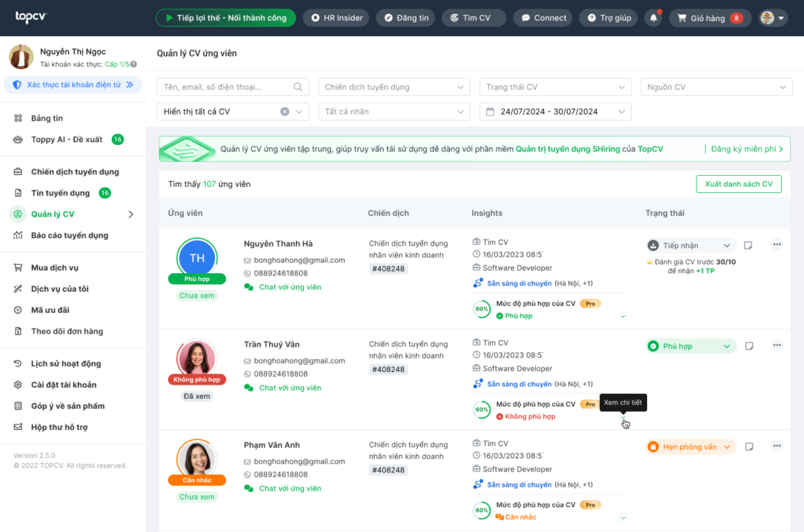
Task: Click the search magnifier icon
Action: (298, 87)
